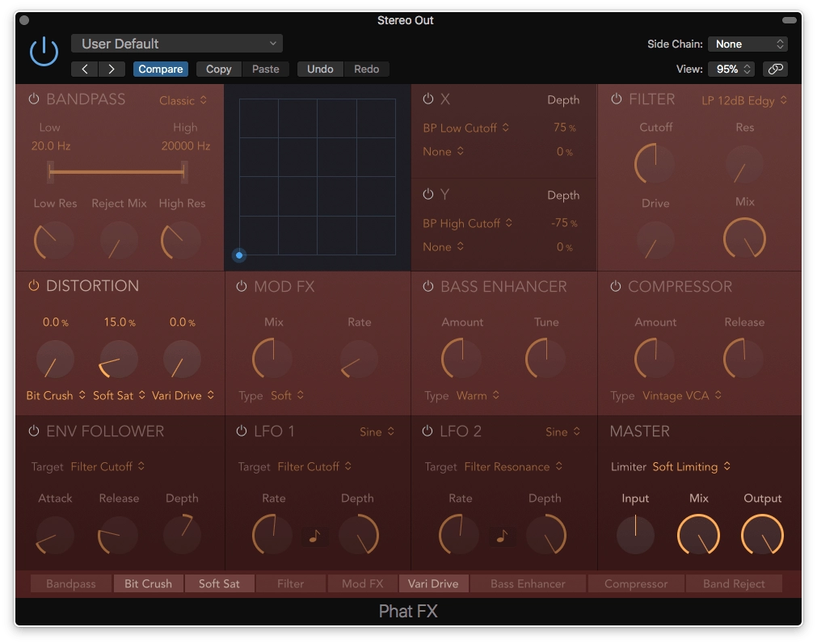This screenshot has width=817, height=644.
Task: Click the Master Output knob
Action: click(762, 535)
